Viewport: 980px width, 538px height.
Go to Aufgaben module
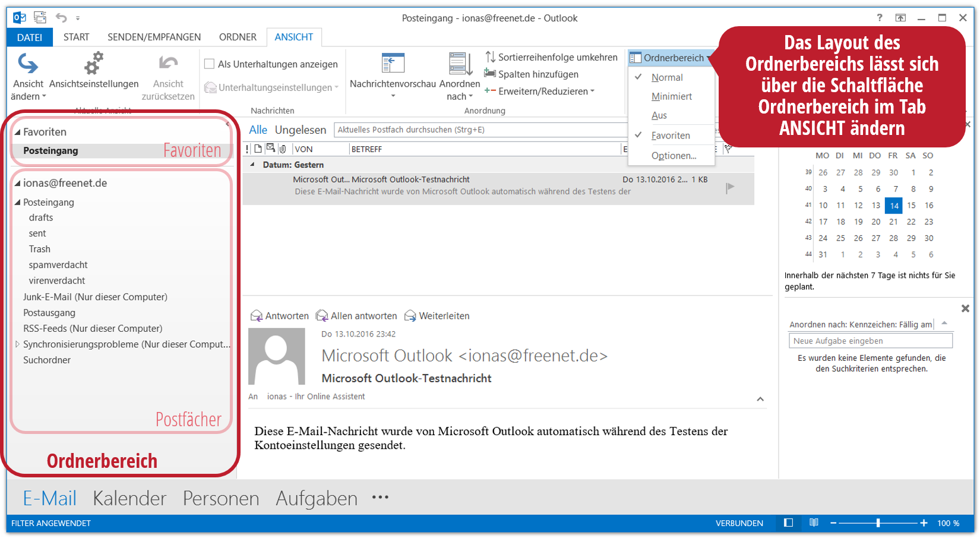click(x=317, y=498)
